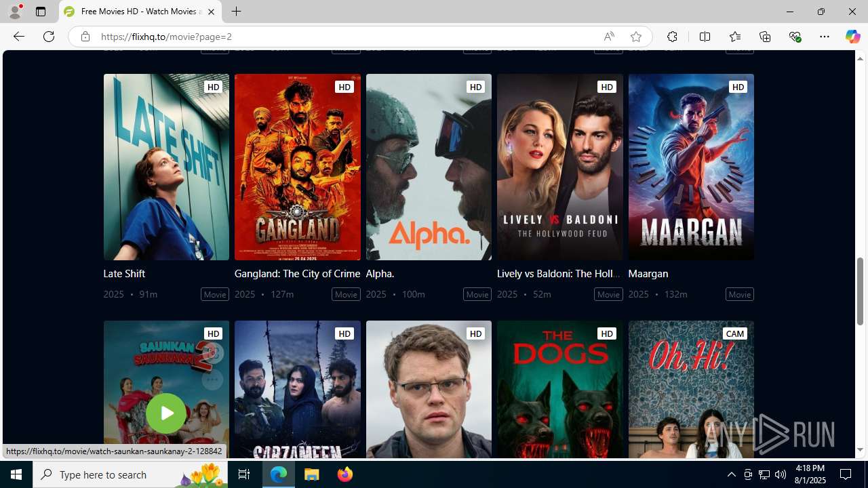This screenshot has height=488, width=868.
Task: Open the Oh, Hi! CAM poster
Action: click(x=691, y=390)
